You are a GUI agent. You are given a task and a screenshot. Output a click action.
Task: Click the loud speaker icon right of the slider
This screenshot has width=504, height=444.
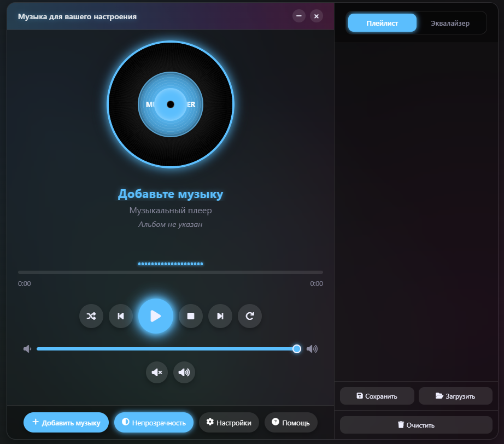[x=312, y=349]
